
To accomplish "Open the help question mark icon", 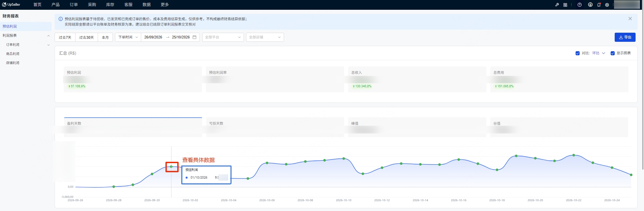I will coord(580,5).
